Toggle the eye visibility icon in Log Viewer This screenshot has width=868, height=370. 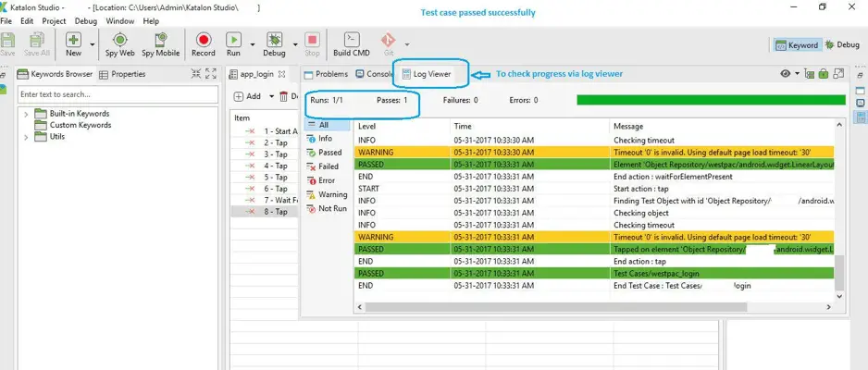786,74
